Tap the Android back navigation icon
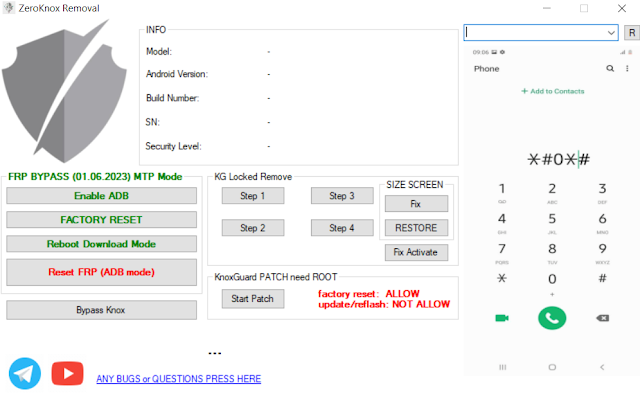Viewport: 640px width, 399px height. pos(602,367)
